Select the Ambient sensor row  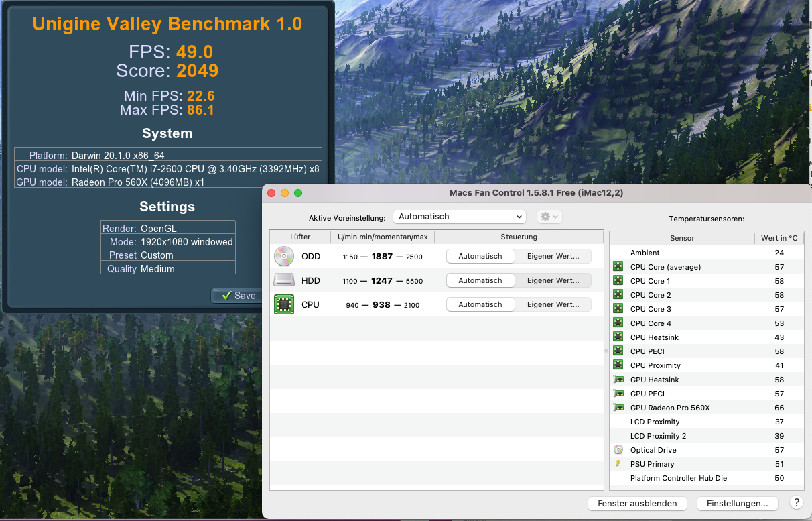(x=707, y=253)
